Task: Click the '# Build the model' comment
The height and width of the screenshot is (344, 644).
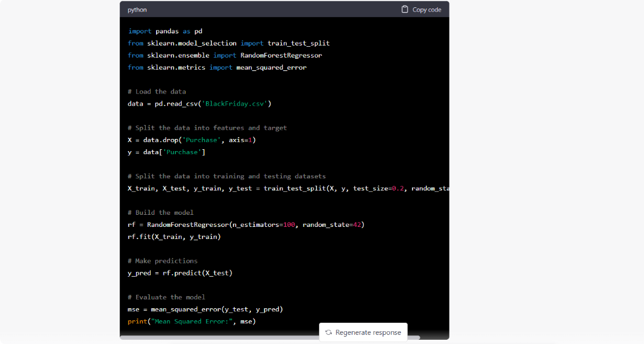Action: pos(160,212)
